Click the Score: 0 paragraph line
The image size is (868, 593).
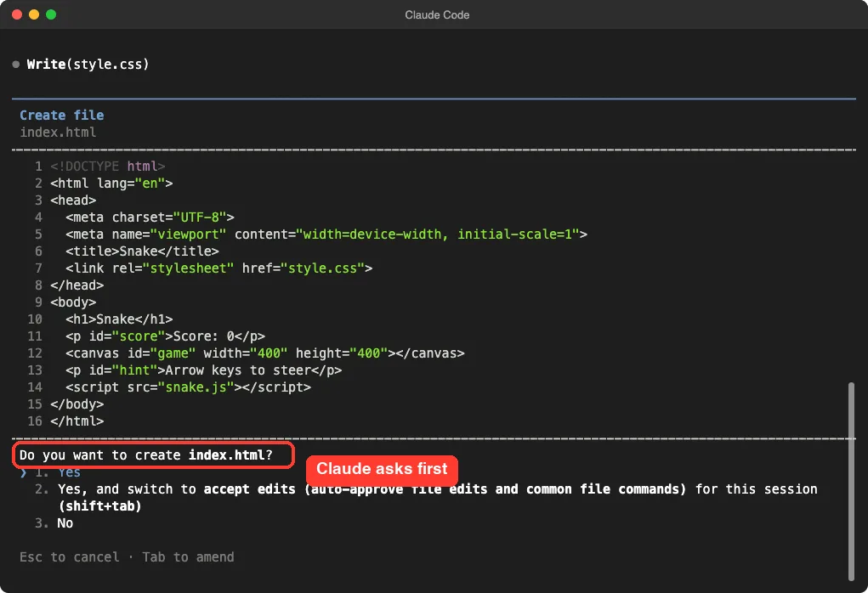point(165,336)
